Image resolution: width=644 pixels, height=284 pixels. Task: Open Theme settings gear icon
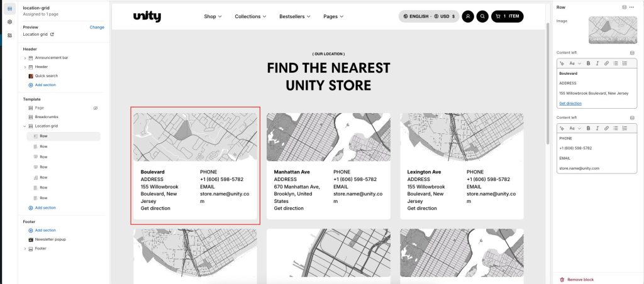10,22
